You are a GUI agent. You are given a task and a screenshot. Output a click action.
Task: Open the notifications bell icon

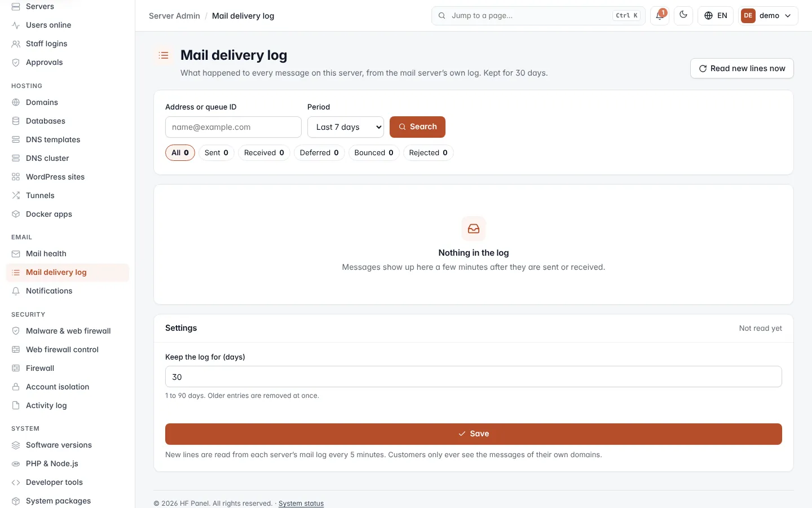point(659,16)
